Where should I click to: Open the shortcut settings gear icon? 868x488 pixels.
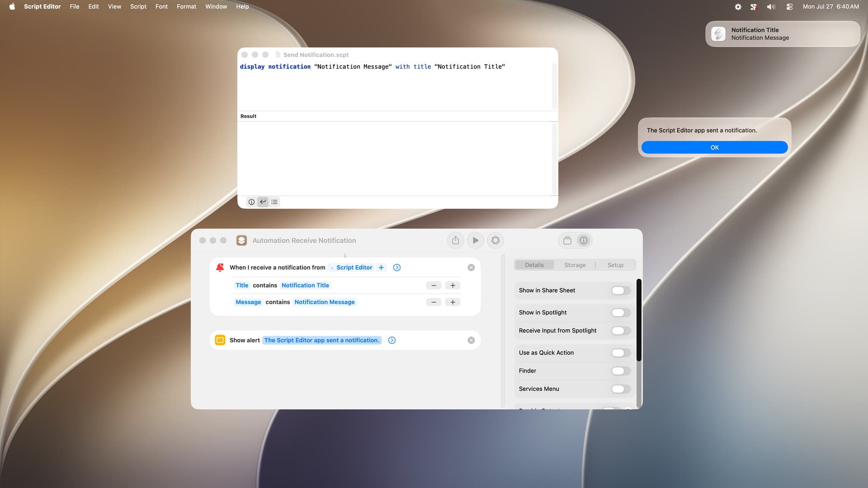pos(495,240)
